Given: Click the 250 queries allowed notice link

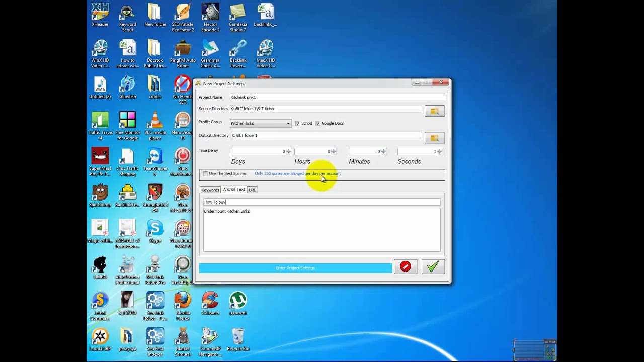Looking at the screenshot, I should (x=297, y=174).
